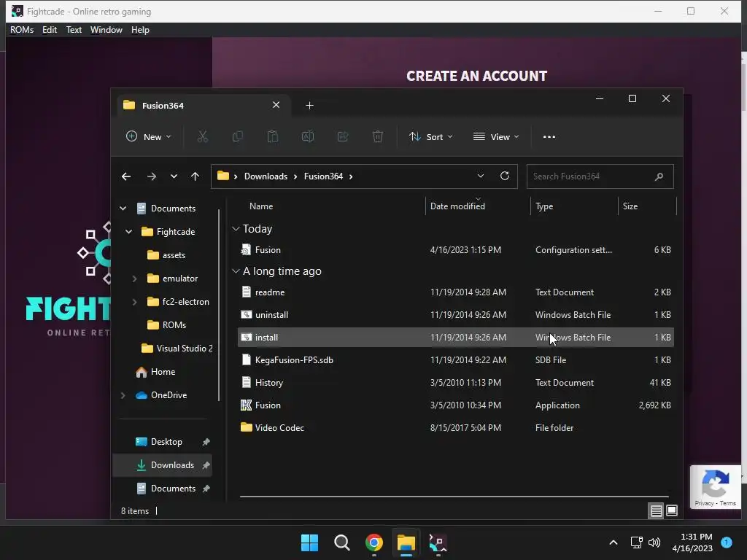
Task: Select KegaFusion-FPS.sdb file
Action: pyautogui.click(x=455, y=360)
